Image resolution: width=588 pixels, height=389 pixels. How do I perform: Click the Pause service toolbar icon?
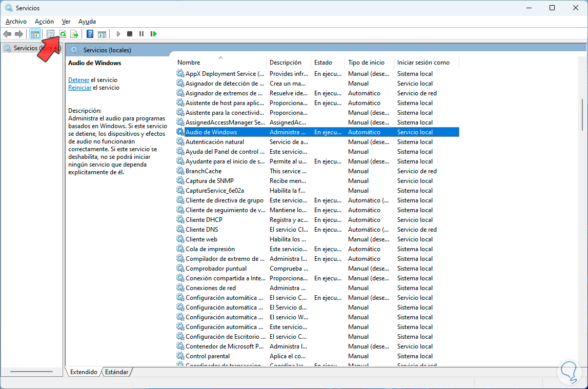(141, 34)
